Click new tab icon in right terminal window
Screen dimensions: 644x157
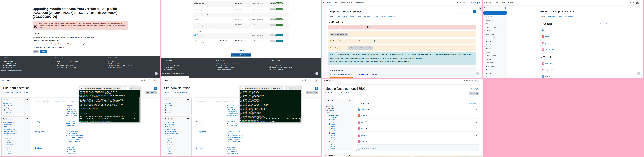pyautogui.click(x=242, y=88)
